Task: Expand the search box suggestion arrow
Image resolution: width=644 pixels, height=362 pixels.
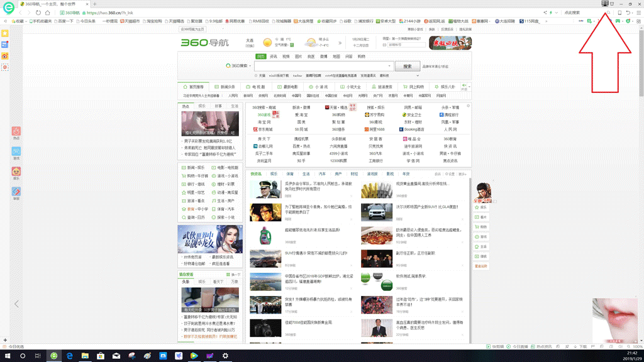Action: (389, 65)
